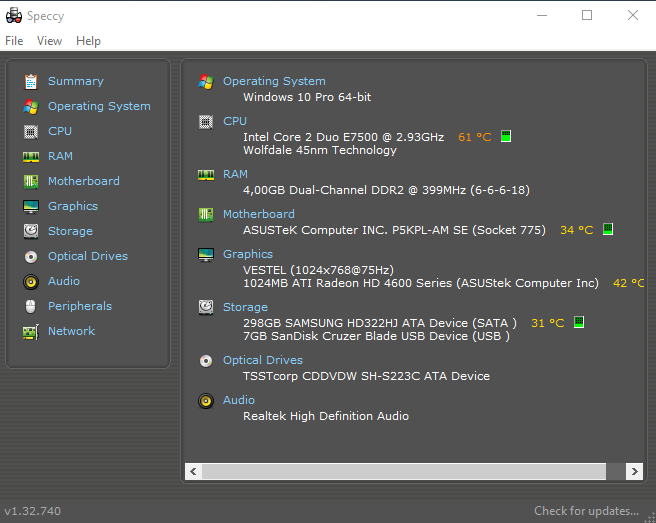Click the green storage temperature indicator at 31 °C
The width and height of the screenshot is (656, 523).
point(579,322)
